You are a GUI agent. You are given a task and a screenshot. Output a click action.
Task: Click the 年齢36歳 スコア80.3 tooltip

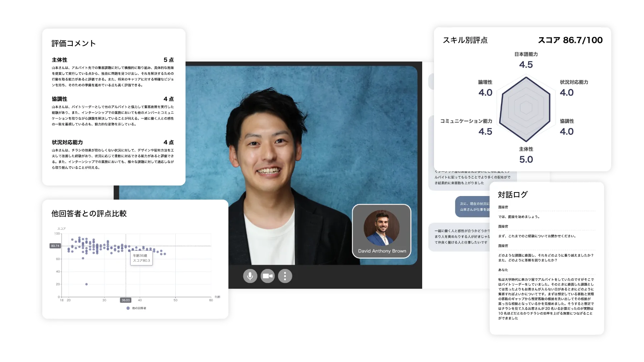click(141, 258)
